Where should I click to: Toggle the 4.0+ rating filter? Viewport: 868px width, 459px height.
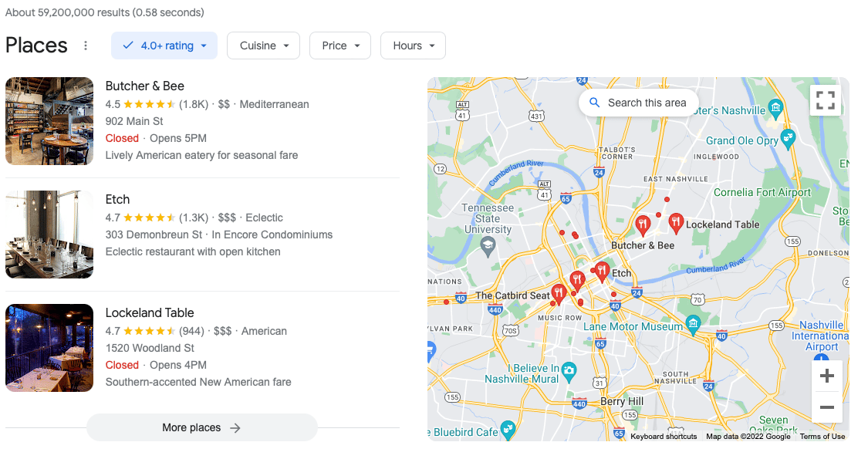point(164,46)
